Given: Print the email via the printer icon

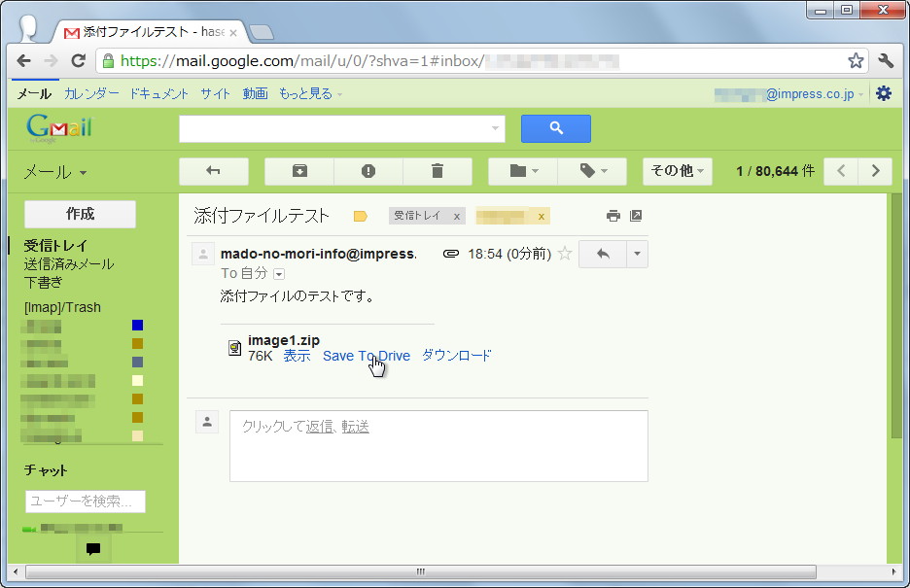Looking at the screenshot, I should click(x=612, y=216).
